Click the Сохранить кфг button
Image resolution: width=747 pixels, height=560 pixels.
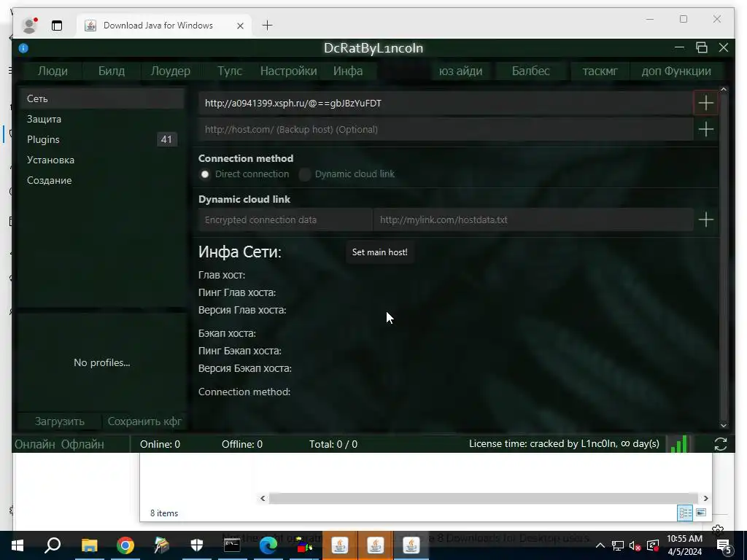click(x=144, y=421)
